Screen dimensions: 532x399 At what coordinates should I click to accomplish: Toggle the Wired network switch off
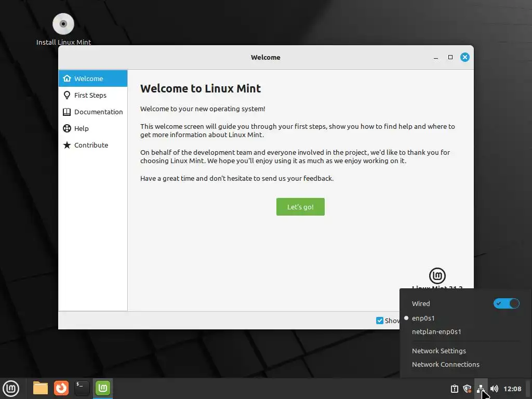506,303
